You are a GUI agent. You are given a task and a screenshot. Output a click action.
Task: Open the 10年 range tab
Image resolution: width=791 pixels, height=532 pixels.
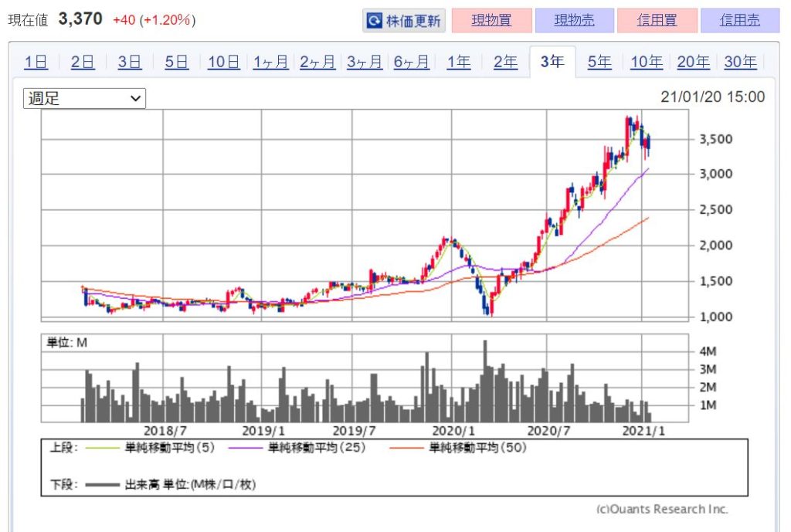647,63
